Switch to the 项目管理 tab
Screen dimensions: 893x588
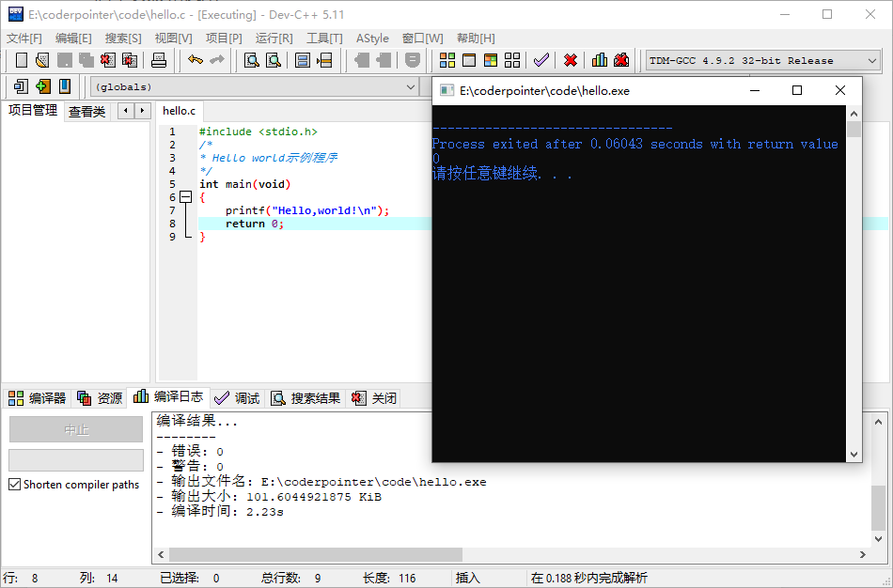coord(33,111)
